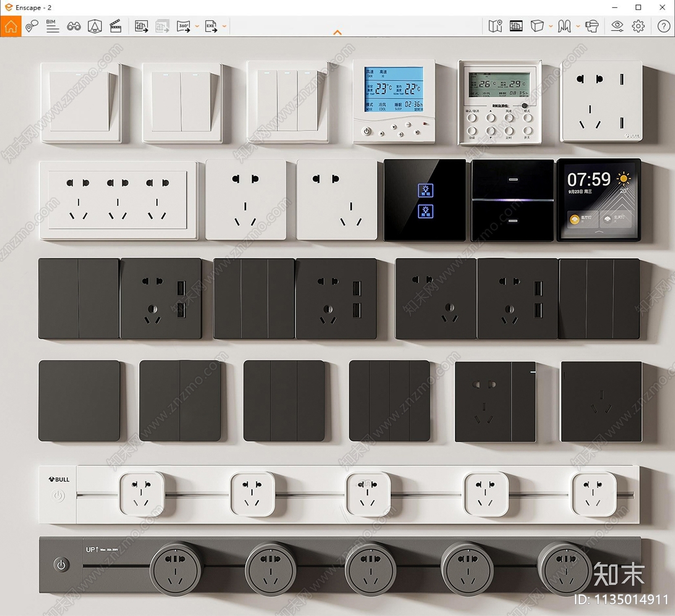
Task: Take a screenshot render export
Action: [141, 26]
